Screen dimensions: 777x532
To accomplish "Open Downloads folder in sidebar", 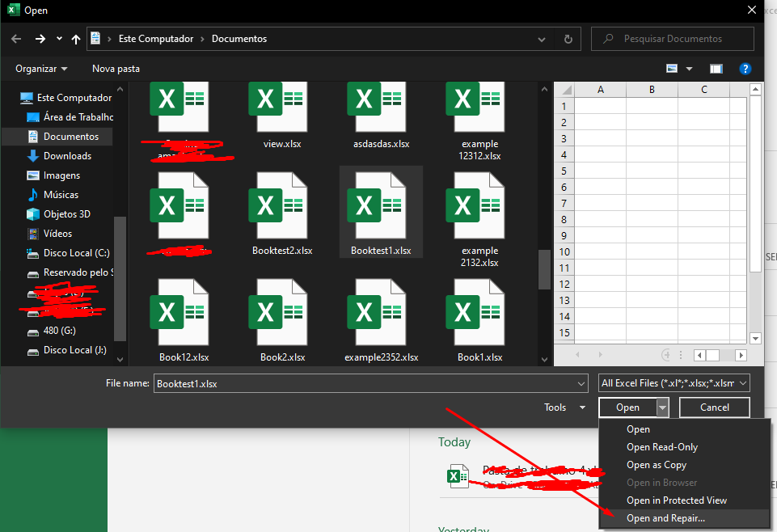I will pos(59,155).
